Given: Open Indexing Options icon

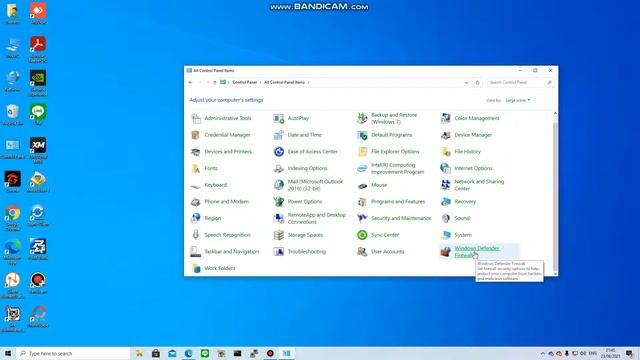Looking at the screenshot, I should click(x=279, y=168).
